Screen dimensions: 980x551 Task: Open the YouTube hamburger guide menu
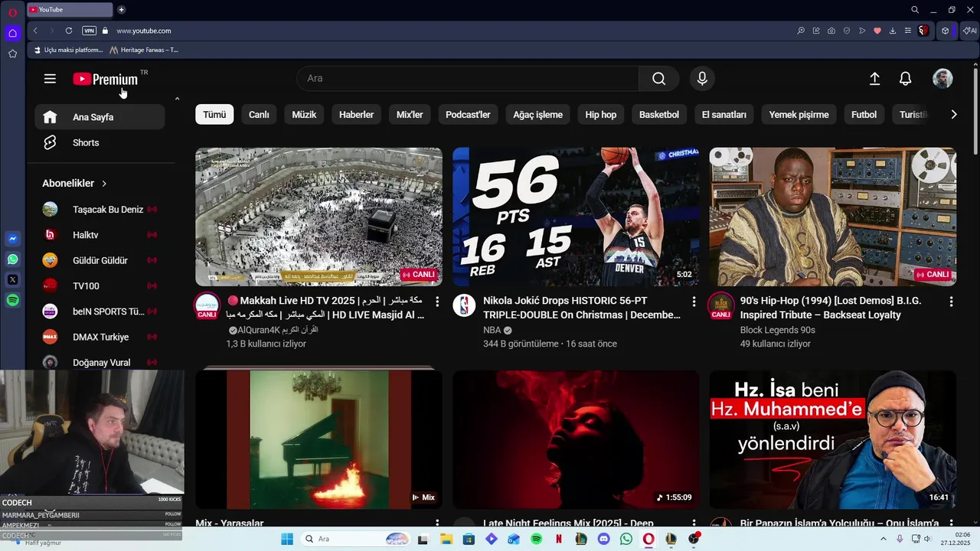[x=50, y=78]
